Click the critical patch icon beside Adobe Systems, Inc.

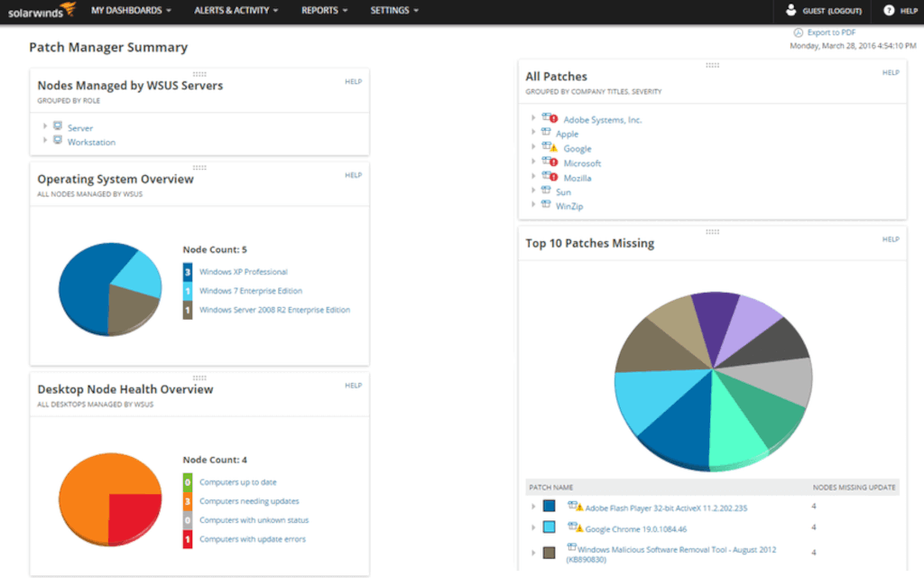coord(550,118)
